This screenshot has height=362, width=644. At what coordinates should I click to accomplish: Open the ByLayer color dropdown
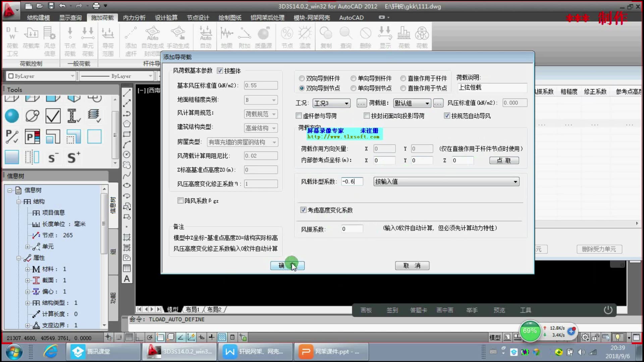(73, 76)
